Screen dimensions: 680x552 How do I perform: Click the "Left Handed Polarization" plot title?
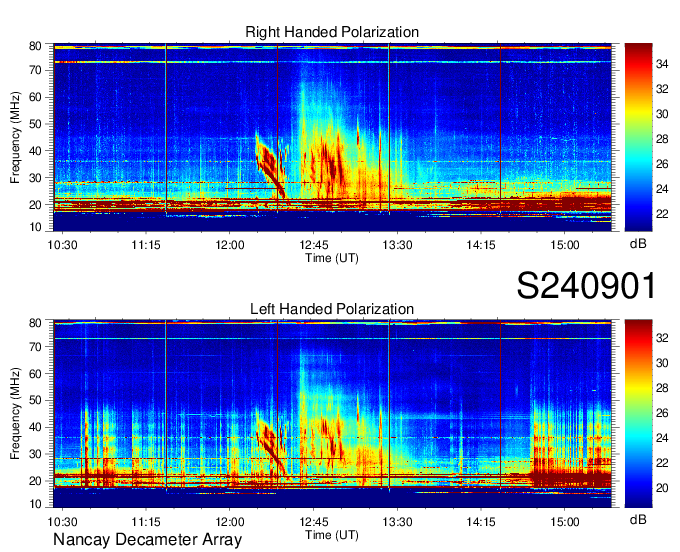coord(332,309)
